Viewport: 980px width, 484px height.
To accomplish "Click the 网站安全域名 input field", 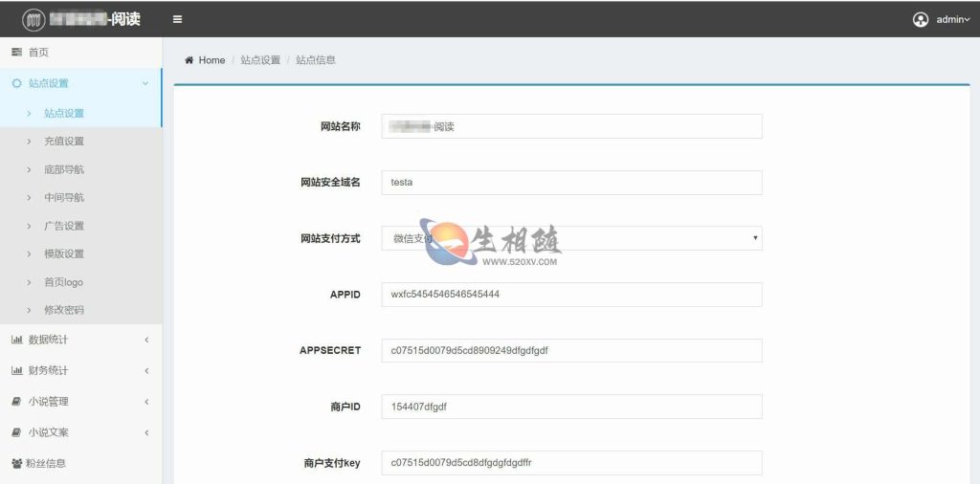I will pyautogui.click(x=572, y=183).
